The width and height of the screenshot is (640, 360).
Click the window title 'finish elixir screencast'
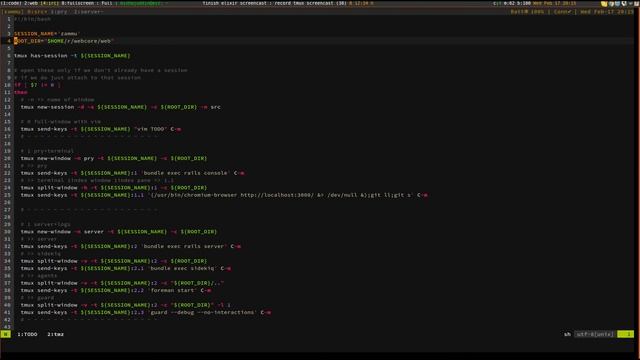coord(235,3)
